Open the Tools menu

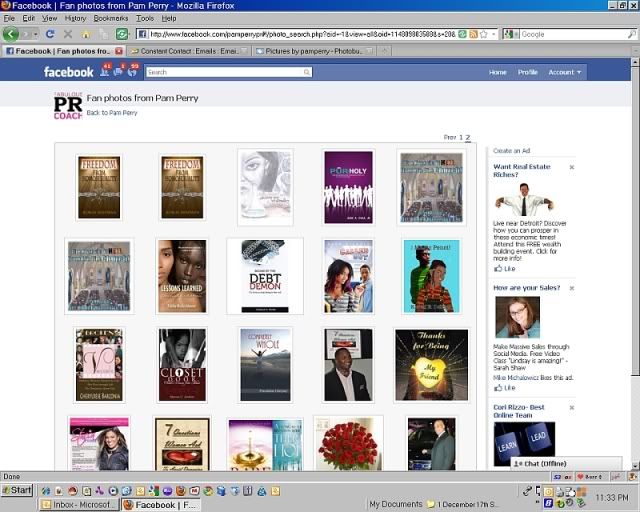pos(145,18)
